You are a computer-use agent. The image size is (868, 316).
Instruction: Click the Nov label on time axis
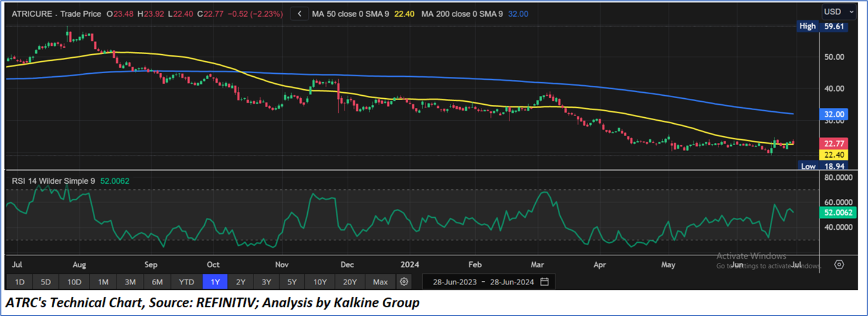pyautogui.click(x=282, y=265)
